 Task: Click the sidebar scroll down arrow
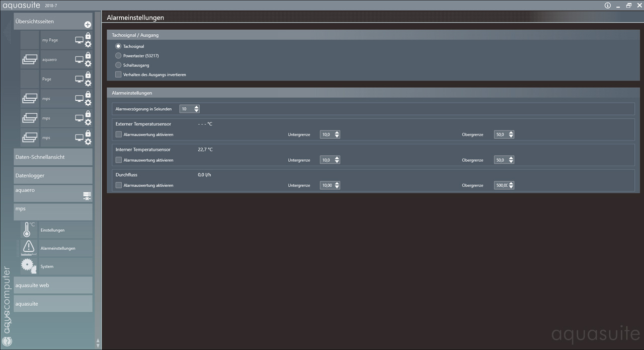tap(98, 345)
